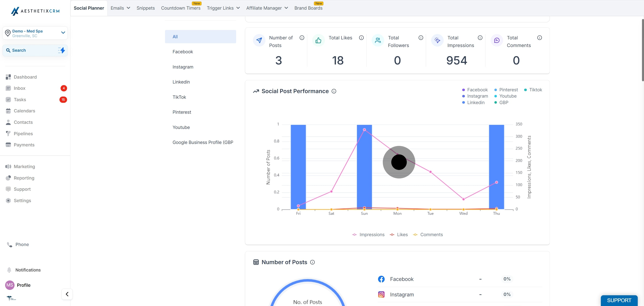Image resolution: width=644 pixels, height=306 pixels.
Task: Click the Search field in sidebar
Action: [x=35, y=50]
